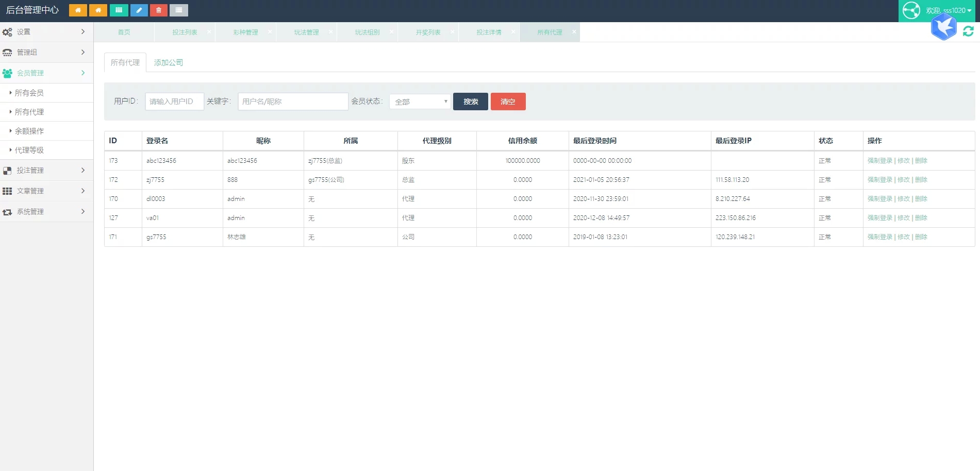Click the red trash icon in header
The width and height of the screenshot is (980, 471).
click(159, 10)
